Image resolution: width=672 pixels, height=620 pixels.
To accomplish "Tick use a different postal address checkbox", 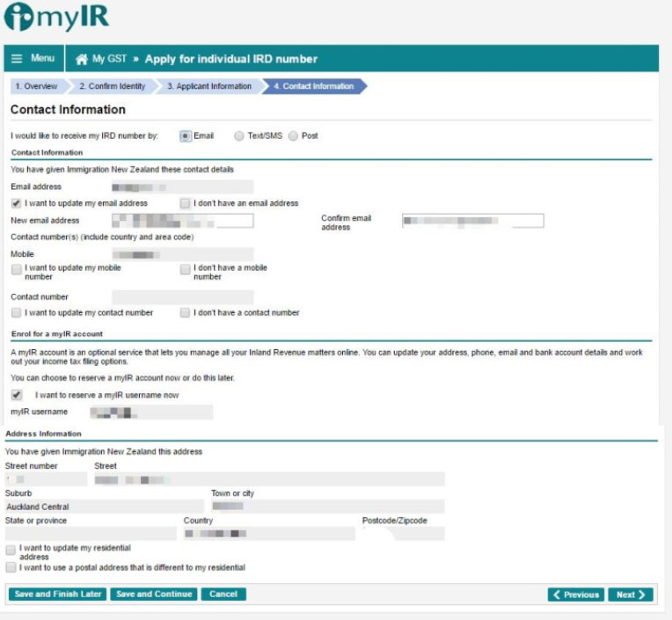I will [x=11, y=567].
